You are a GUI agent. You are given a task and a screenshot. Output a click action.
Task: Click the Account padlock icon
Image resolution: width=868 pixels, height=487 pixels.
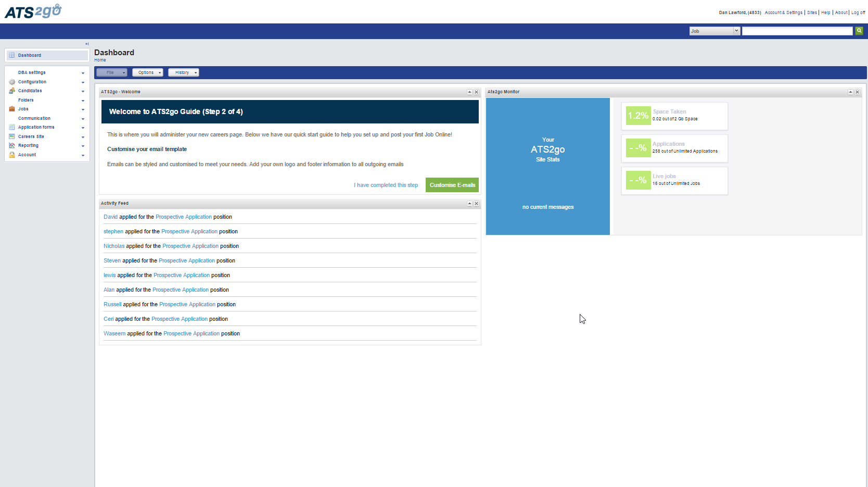coord(12,155)
